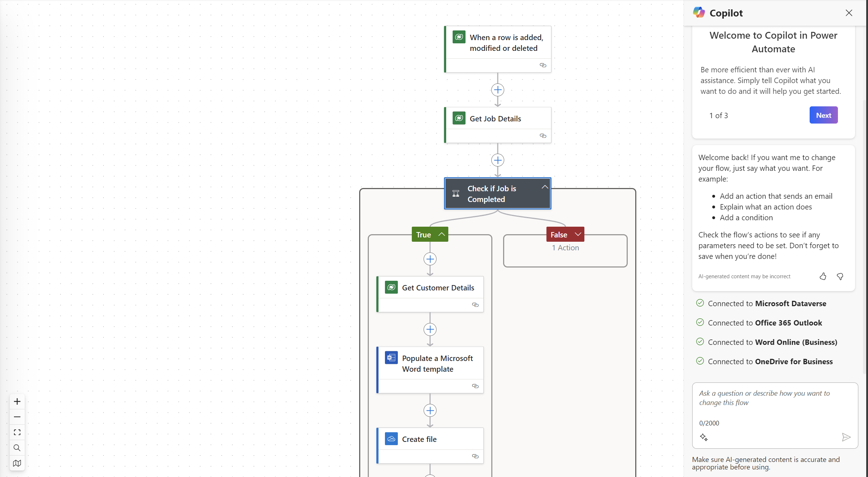Image resolution: width=868 pixels, height=477 pixels.
Task: Expand the False branch
Action: click(x=578, y=234)
